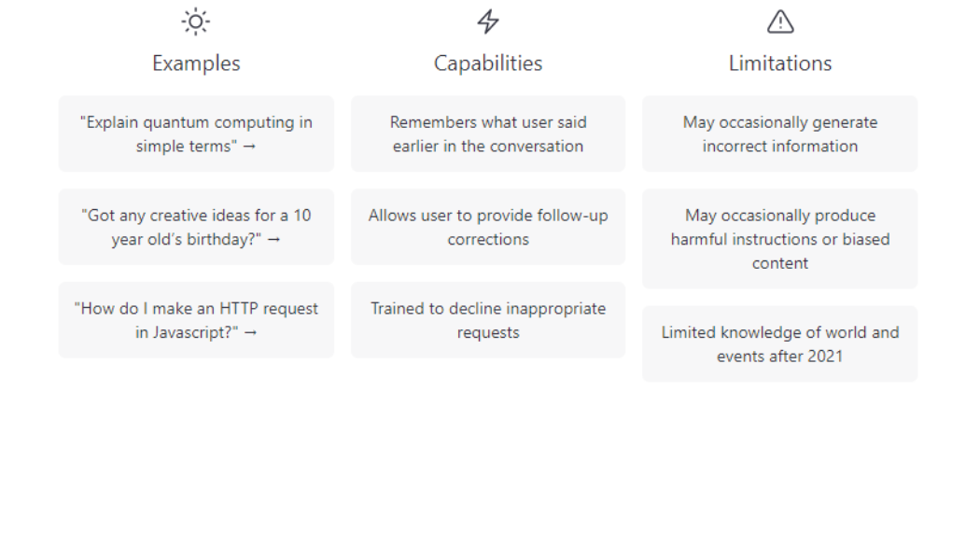Click the sun icon above Examples
The image size is (980, 560).
coord(196,21)
